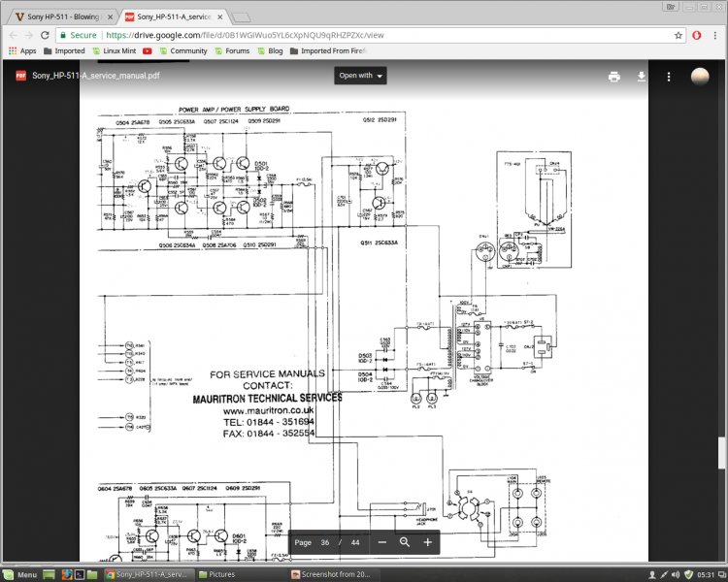Zoom in with the plus button
This screenshot has height=582, width=728.
(x=427, y=542)
